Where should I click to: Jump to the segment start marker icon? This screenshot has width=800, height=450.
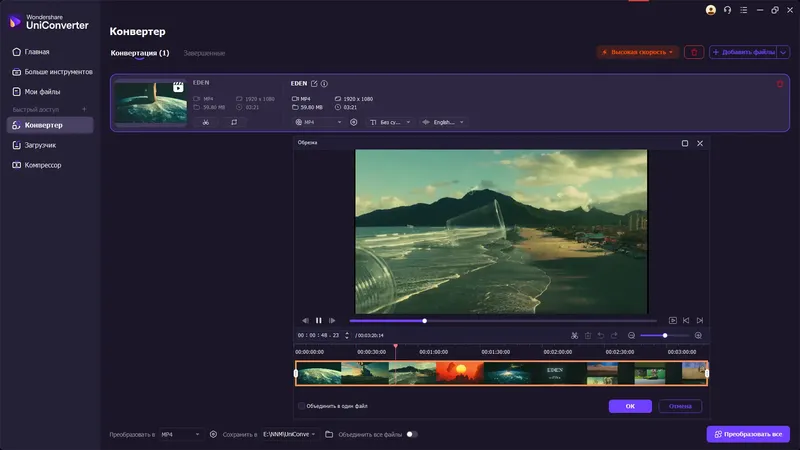pos(686,320)
